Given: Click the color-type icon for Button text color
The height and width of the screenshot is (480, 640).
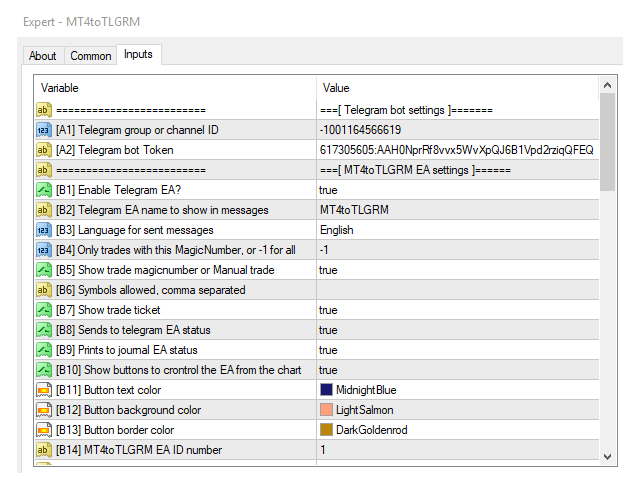Looking at the screenshot, I should pyautogui.click(x=44, y=390).
